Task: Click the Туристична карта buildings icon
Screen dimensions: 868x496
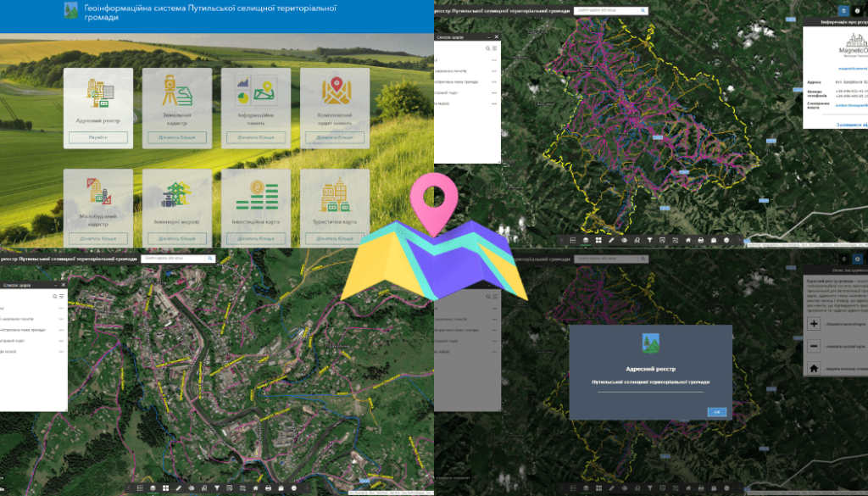Action: point(335,195)
